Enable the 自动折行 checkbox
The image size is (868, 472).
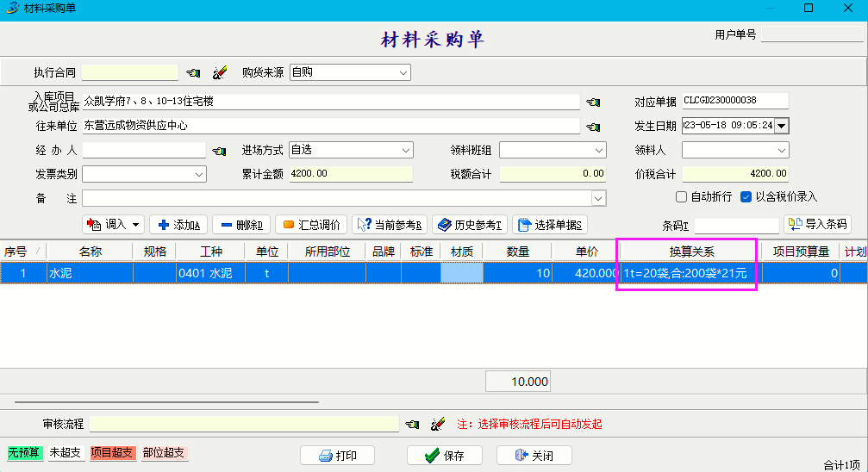pyautogui.click(x=682, y=197)
